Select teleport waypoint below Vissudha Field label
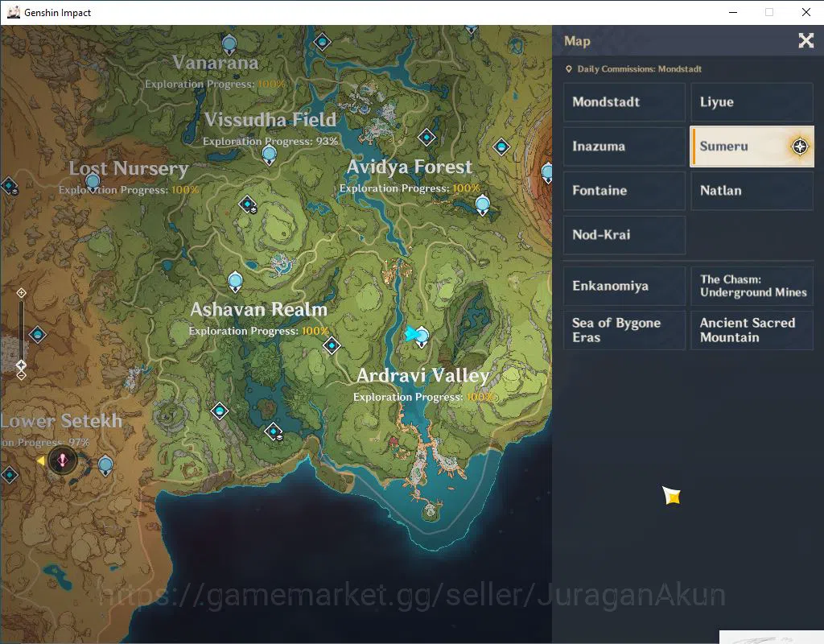824x644 pixels. [269, 155]
